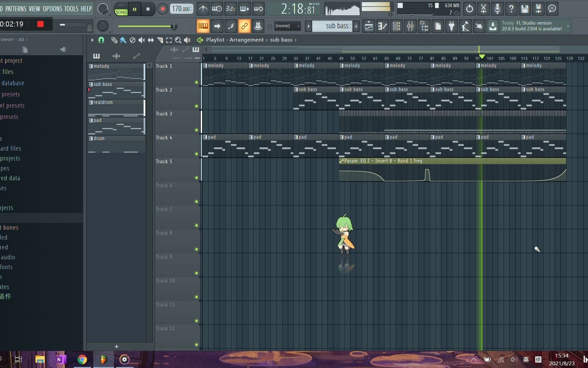Open the sub bass pattern selector
The image size is (588, 368).
(x=332, y=26)
